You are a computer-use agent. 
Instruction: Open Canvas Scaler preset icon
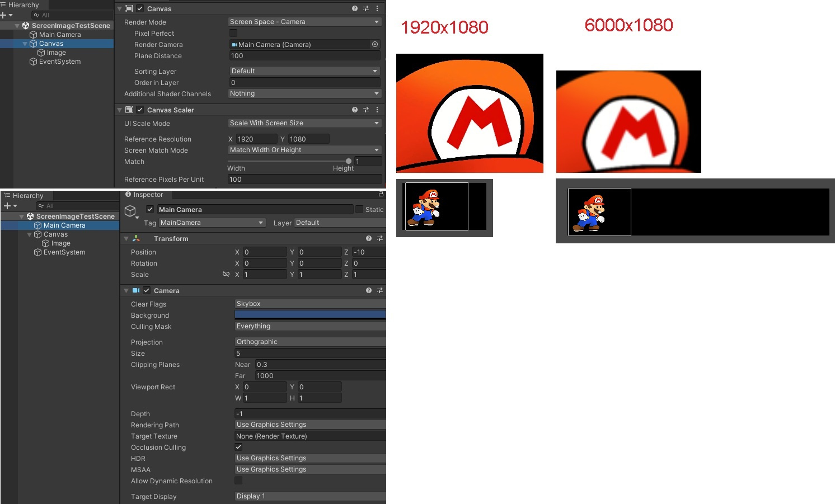365,110
